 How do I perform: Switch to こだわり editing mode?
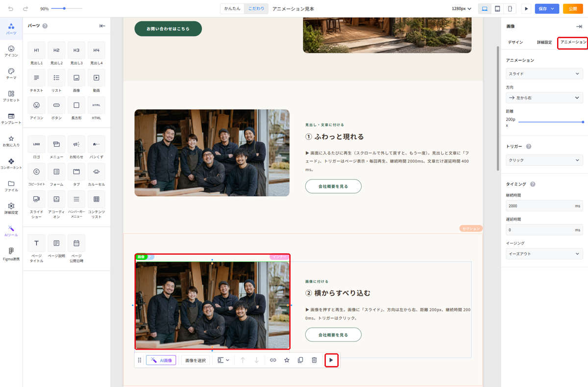pyautogui.click(x=256, y=9)
